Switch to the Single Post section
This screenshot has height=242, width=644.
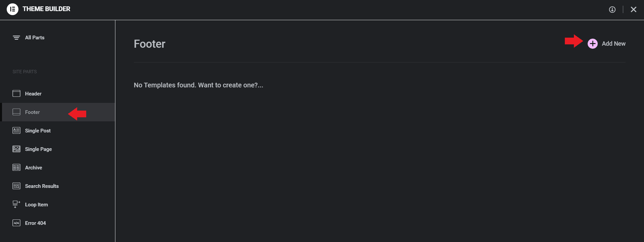[x=38, y=130]
